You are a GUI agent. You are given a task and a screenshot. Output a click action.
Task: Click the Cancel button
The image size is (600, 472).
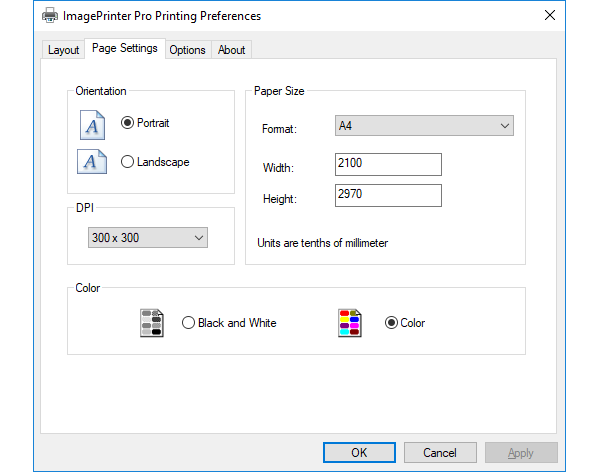click(440, 453)
